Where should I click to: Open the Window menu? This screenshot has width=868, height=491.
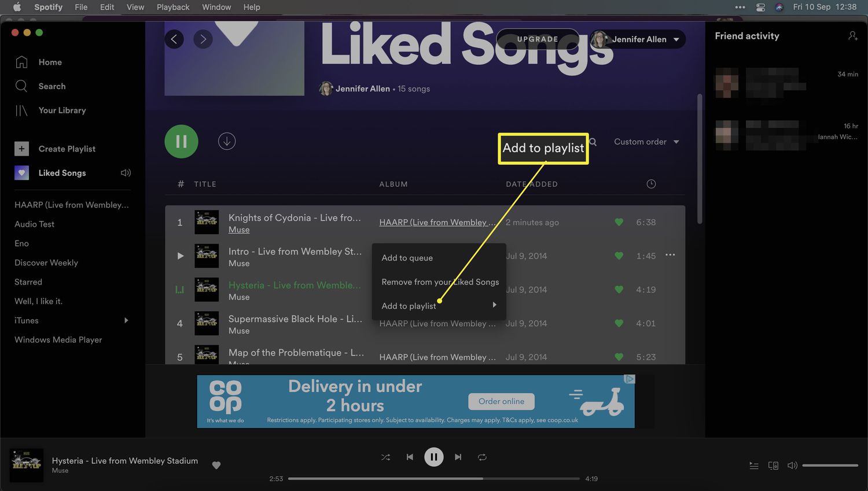click(216, 7)
